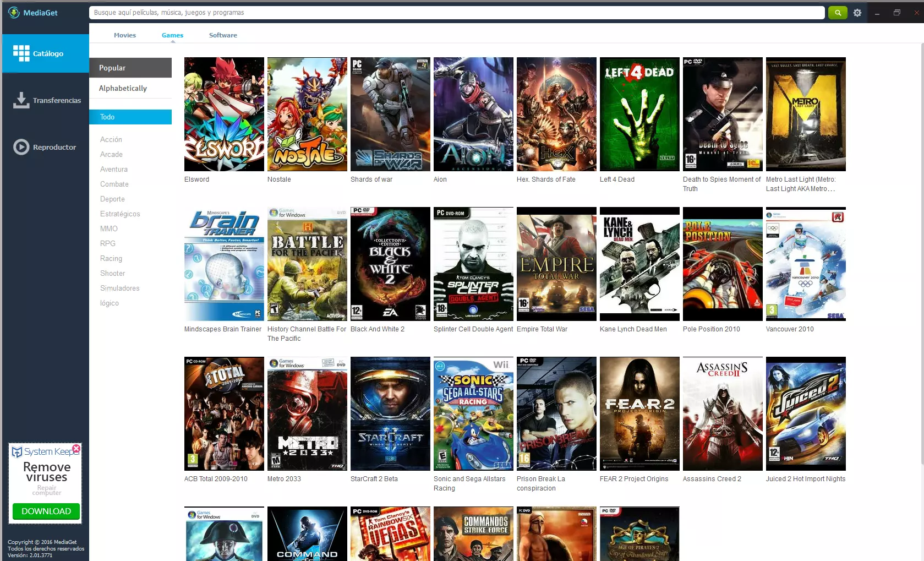Filter games by RPG genre
Viewport: 924px width, 561px height.
108,243
